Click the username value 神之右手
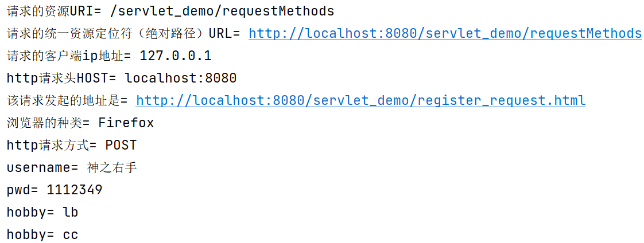 [112, 167]
